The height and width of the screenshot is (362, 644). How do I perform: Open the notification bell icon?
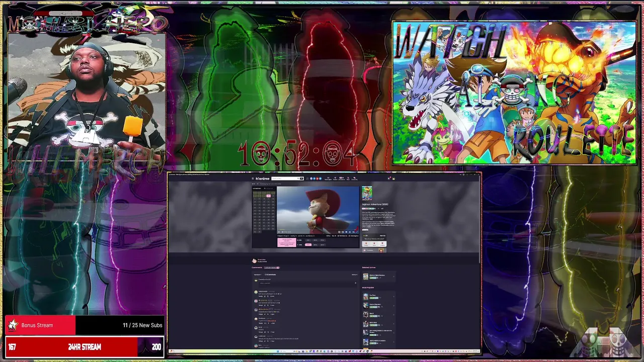(x=389, y=178)
